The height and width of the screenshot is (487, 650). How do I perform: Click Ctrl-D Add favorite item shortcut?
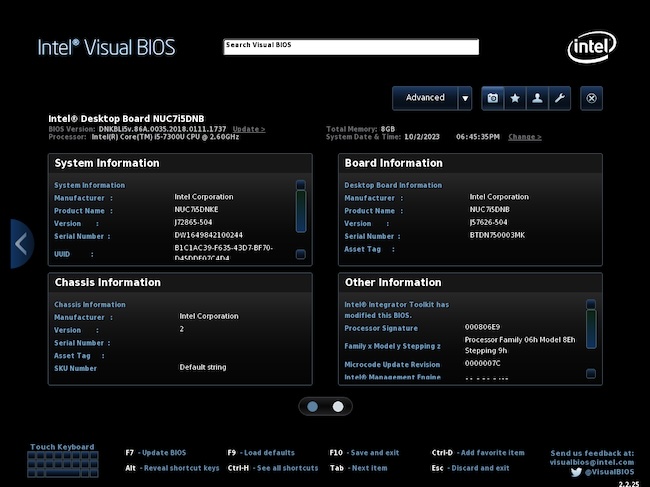tap(478, 453)
